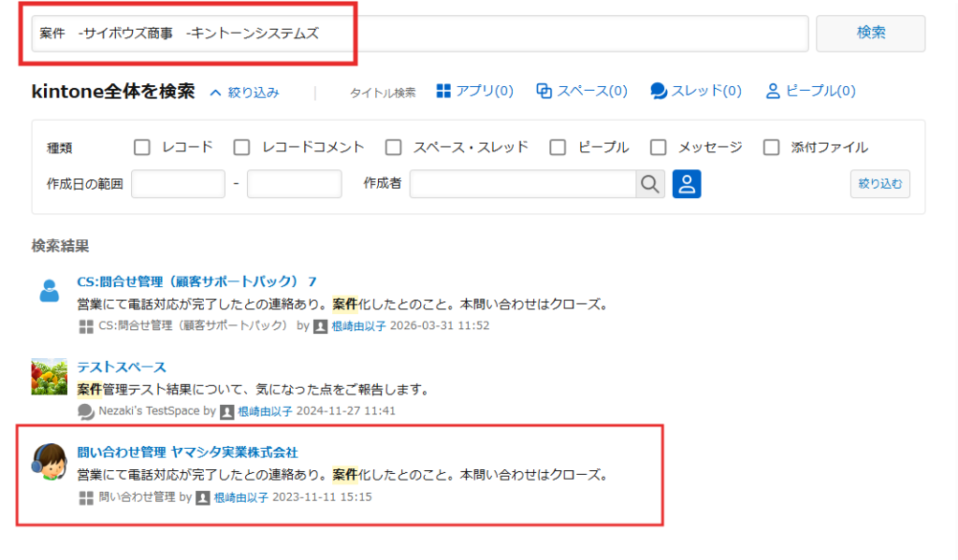This screenshot has height=560, width=958.
Task: Click avatar icon next to 根崎由以子 2026-03-31
Action: [x=320, y=326]
